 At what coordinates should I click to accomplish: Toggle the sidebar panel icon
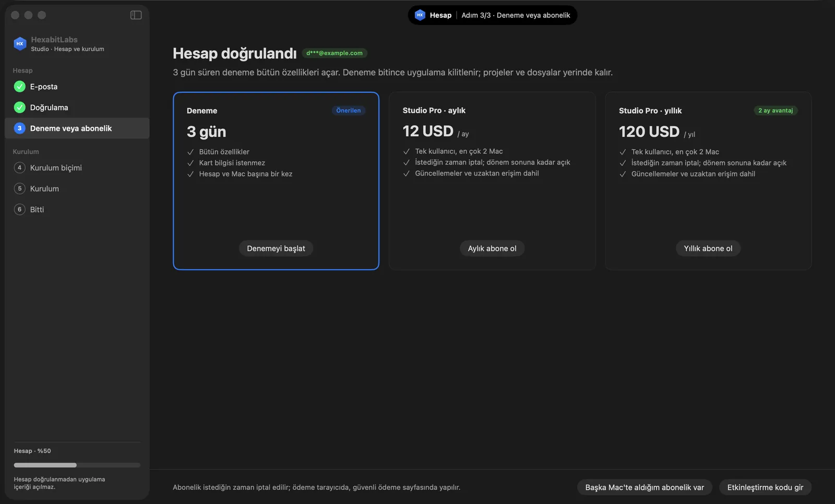pos(136,15)
